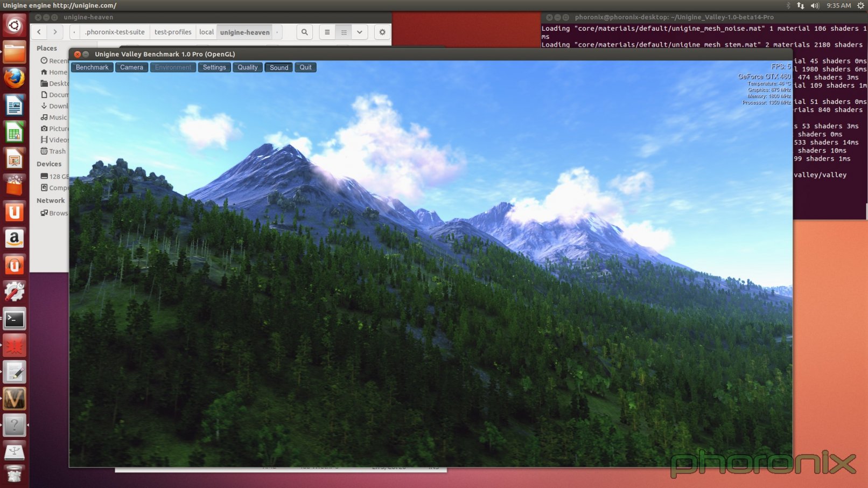Open search in the file manager
The height and width of the screenshot is (488, 868).
click(305, 32)
